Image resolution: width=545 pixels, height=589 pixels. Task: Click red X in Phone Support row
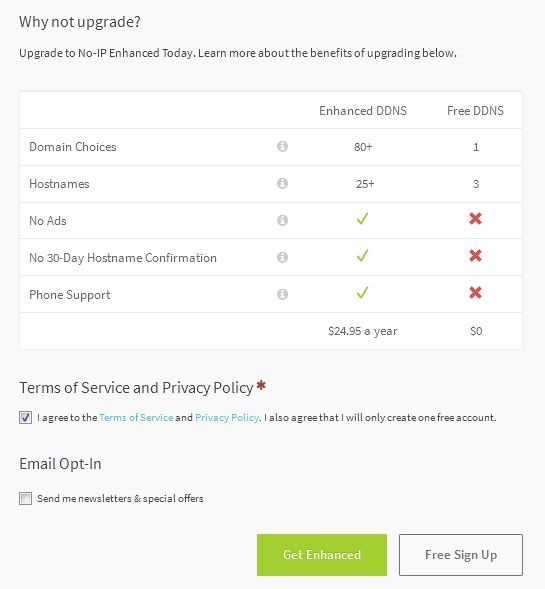click(476, 293)
